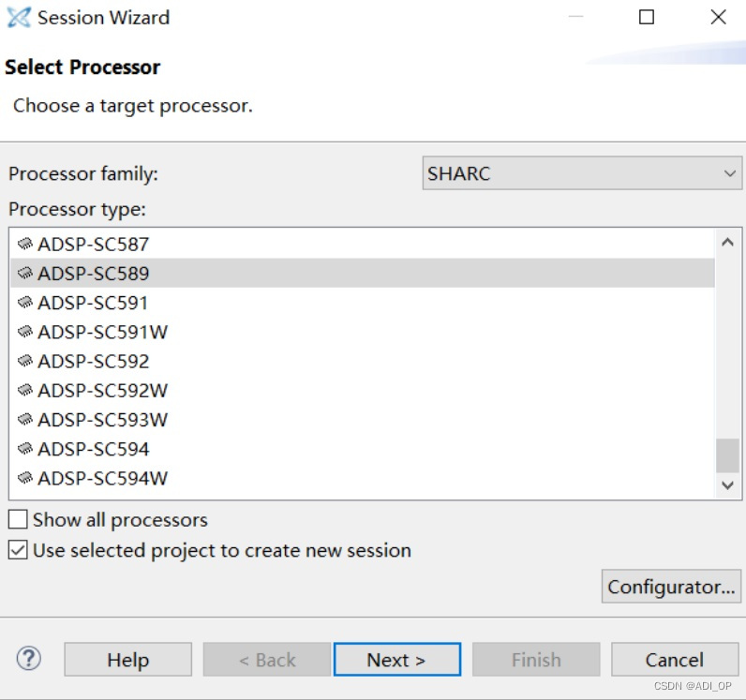The width and height of the screenshot is (746, 700).
Task: Select ADSP-SC592 processor type
Action: click(x=362, y=361)
